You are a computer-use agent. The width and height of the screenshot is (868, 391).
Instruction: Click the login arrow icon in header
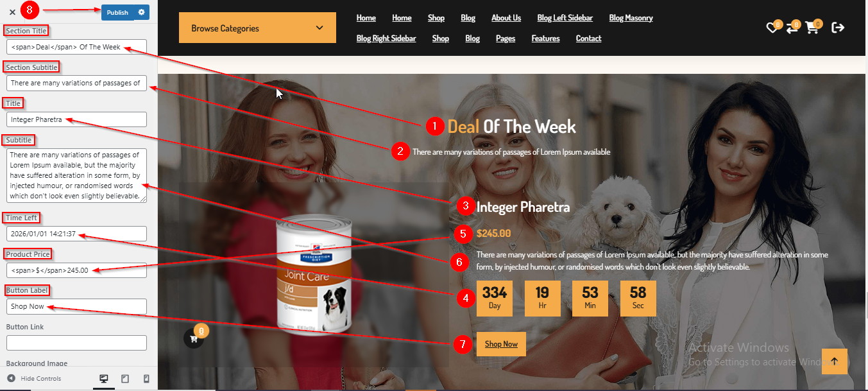838,28
